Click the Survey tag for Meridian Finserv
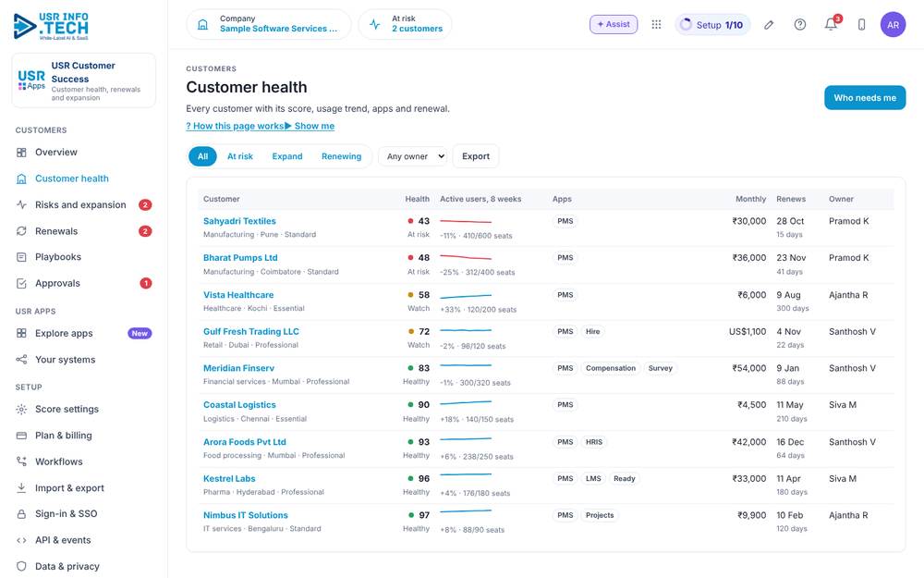 tap(660, 368)
